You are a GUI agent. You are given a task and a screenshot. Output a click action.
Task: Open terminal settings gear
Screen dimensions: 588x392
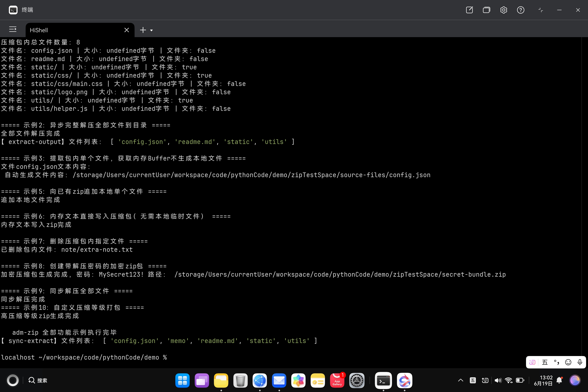pos(504,10)
